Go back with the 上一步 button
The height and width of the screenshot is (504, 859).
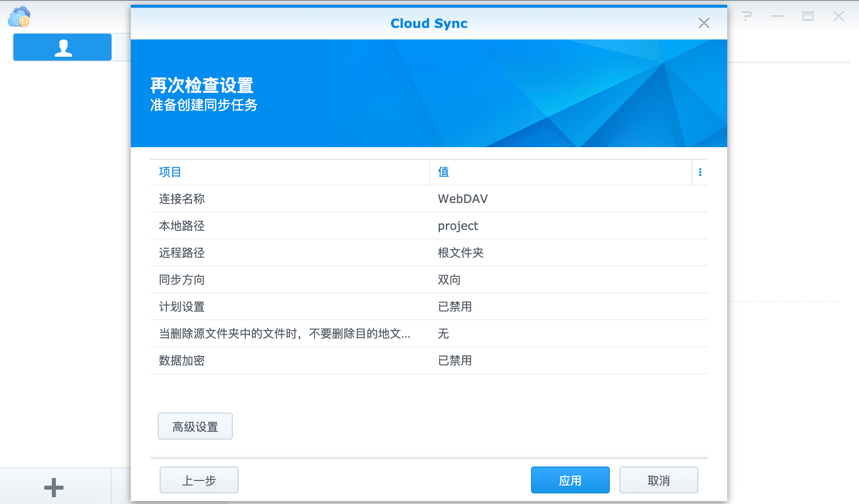[x=199, y=479]
